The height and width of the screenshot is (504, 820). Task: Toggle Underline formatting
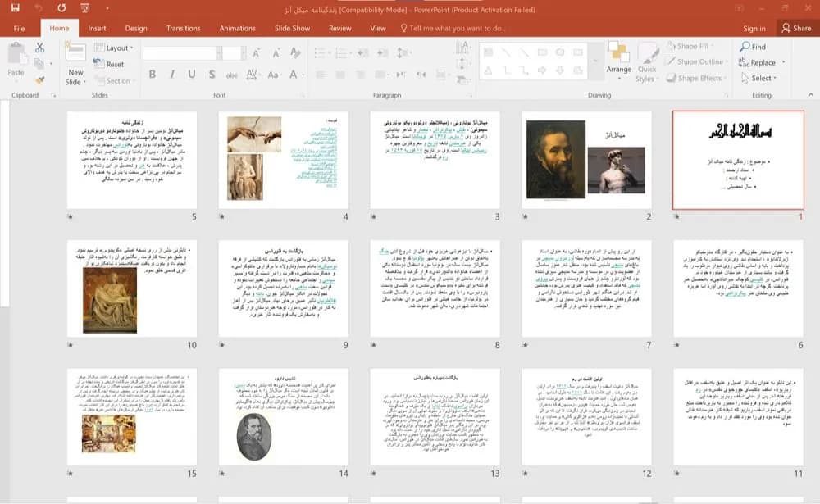tap(192, 75)
